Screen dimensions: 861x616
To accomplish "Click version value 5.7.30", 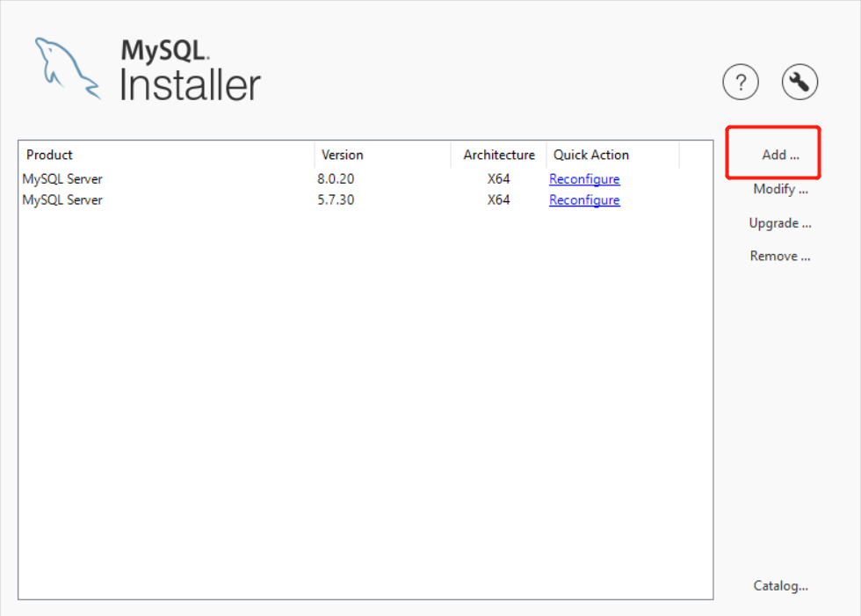I will pos(336,199).
